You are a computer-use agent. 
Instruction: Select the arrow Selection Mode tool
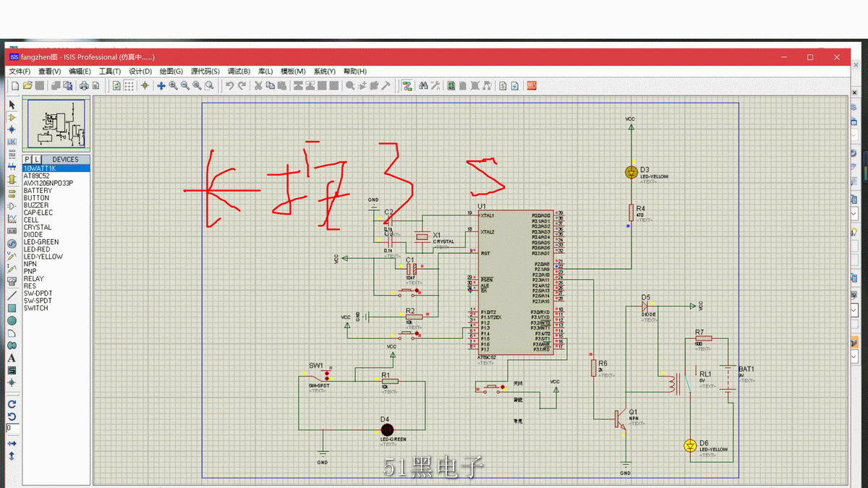click(x=12, y=105)
